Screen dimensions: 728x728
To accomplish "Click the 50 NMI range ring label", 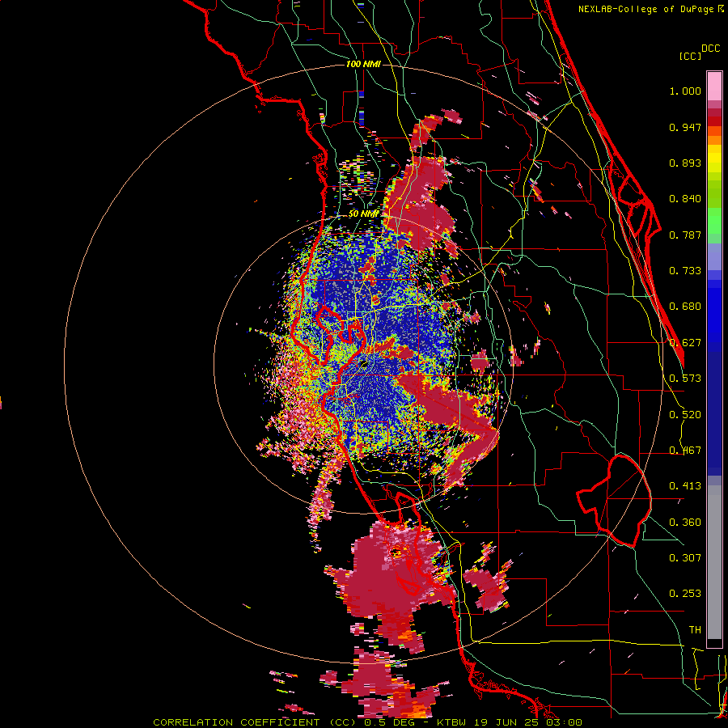I will click(363, 214).
